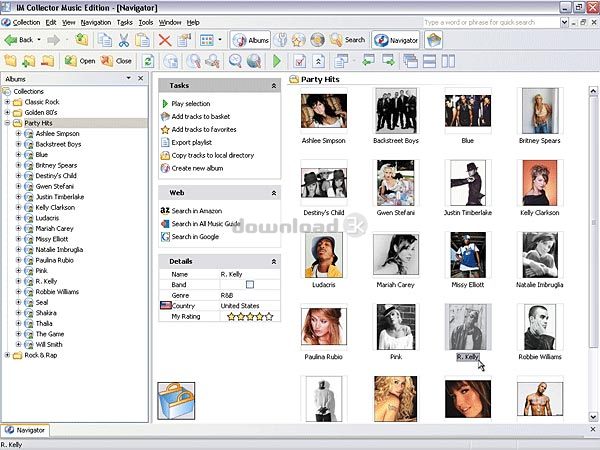Collapse the Details panel chevron
Viewport: 600px width, 450px height.
pos(274,262)
